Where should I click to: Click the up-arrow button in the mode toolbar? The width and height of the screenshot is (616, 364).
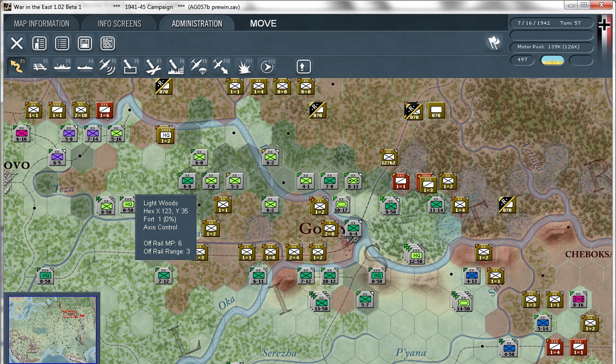coord(303,66)
